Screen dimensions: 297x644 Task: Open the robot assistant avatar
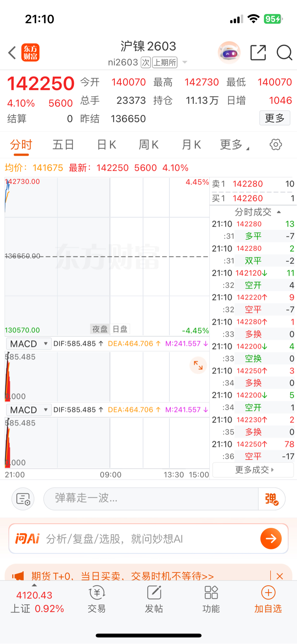point(229,52)
